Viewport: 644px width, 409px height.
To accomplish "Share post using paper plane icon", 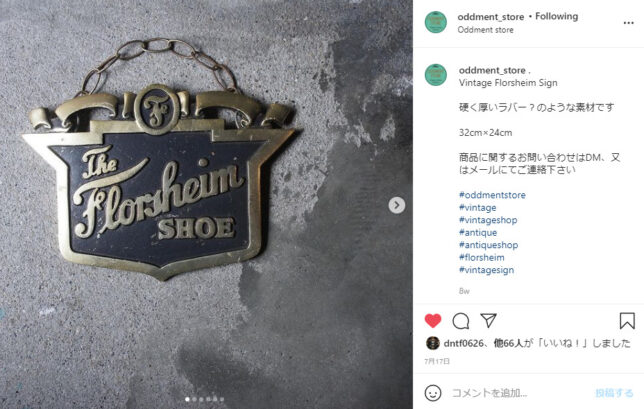I will point(489,321).
